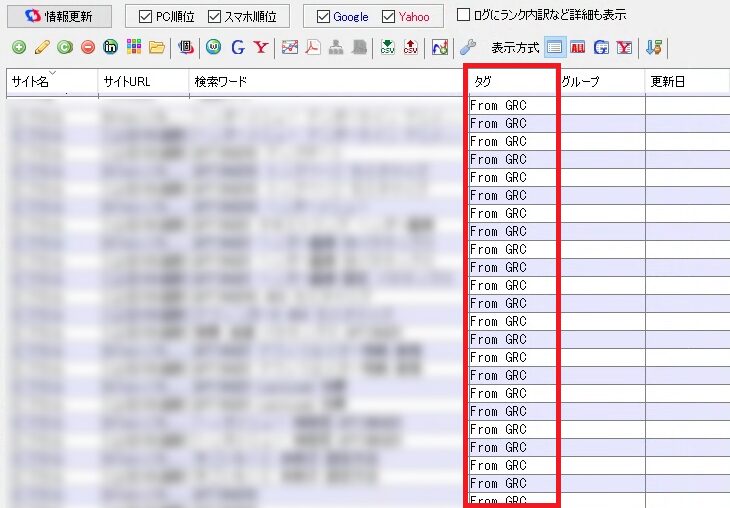
Task: Select the red ALL display mode icon
Action: pyautogui.click(x=577, y=47)
